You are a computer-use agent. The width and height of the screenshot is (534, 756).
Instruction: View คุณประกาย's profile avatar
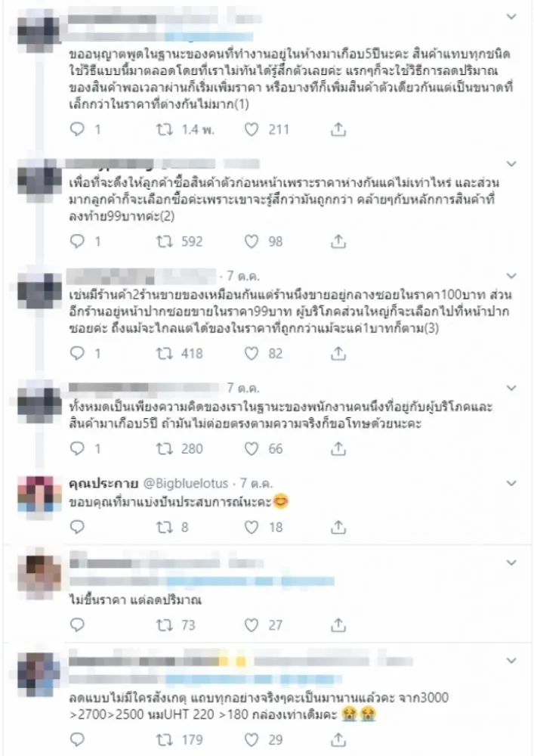tap(39, 495)
